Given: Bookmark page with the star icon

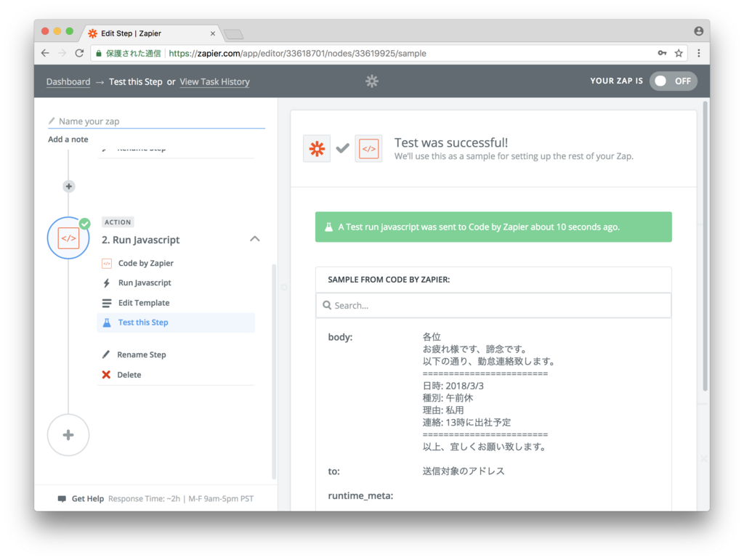Looking at the screenshot, I should (x=679, y=53).
